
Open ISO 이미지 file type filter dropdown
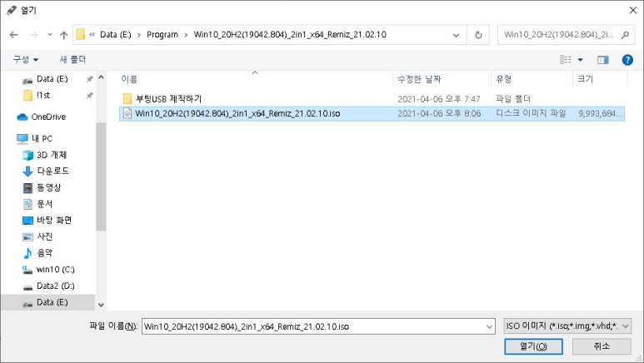click(x=567, y=326)
